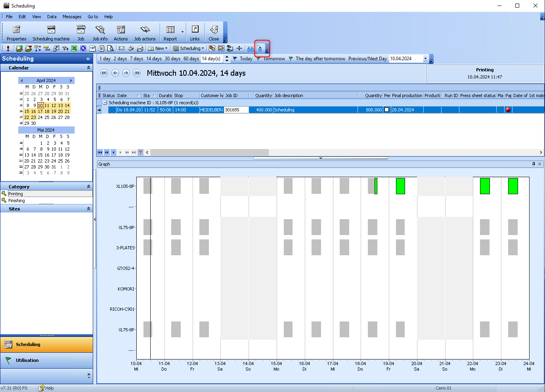Sort by Job description column header
The width and height of the screenshot is (545, 392).
pos(315,96)
